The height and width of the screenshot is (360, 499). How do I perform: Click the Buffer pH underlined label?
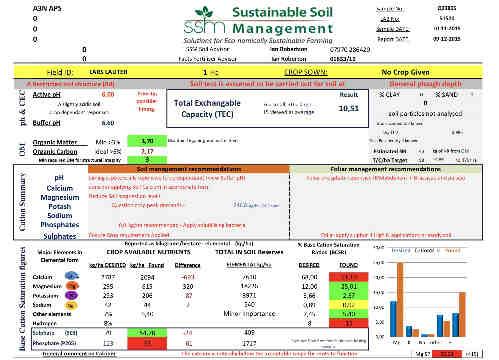tap(46, 123)
